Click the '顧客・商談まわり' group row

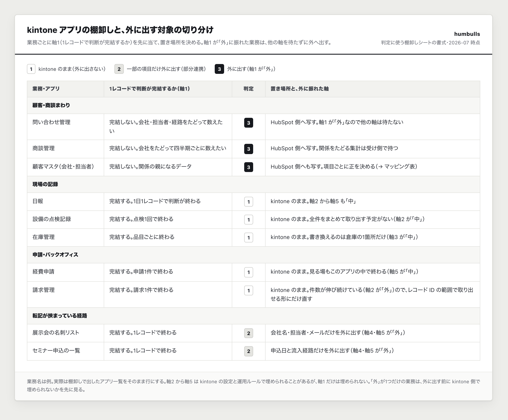pyautogui.click(x=254, y=105)
